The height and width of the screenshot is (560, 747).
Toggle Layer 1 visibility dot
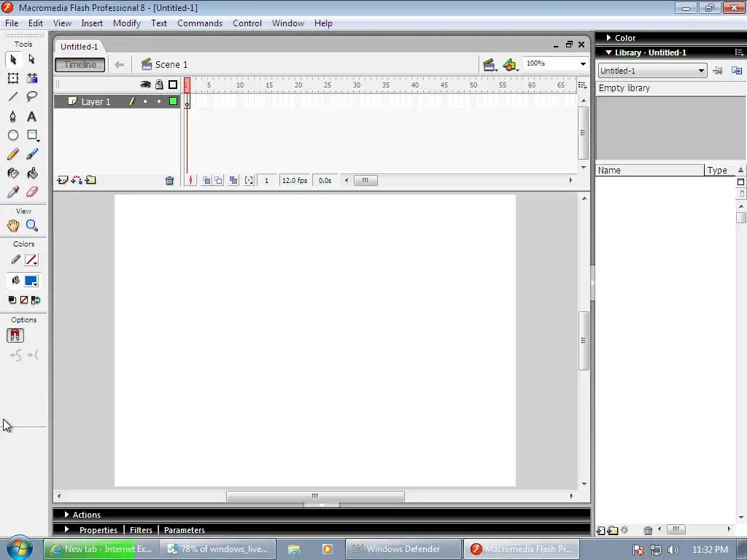coord(145,101)
